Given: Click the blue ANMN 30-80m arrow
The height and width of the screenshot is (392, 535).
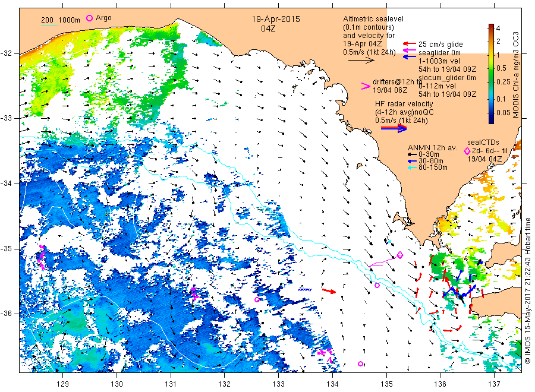Looking at the screenshot, I should coord(412,161).
